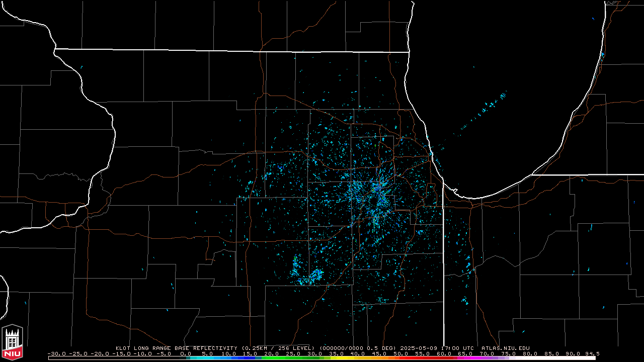Click the 94.5 scale label
Viewport: 644px width, 362px height.
tap(592, 353)
